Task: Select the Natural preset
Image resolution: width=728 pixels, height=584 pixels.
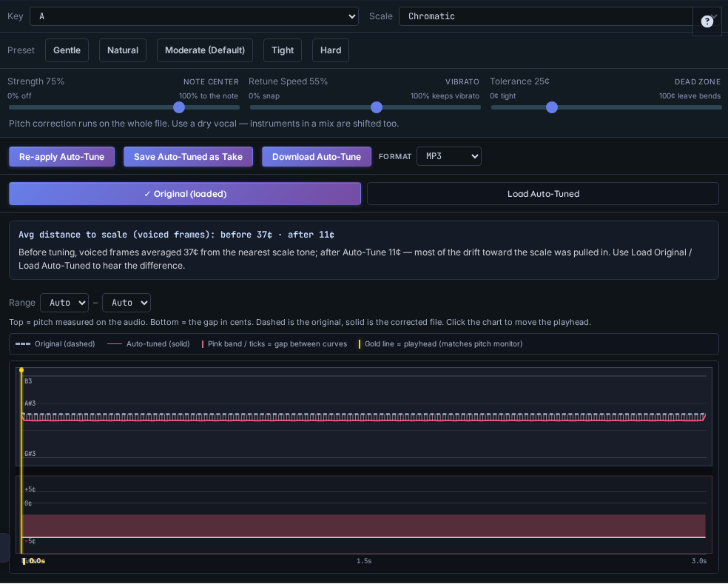Action: tap(123, 50)
